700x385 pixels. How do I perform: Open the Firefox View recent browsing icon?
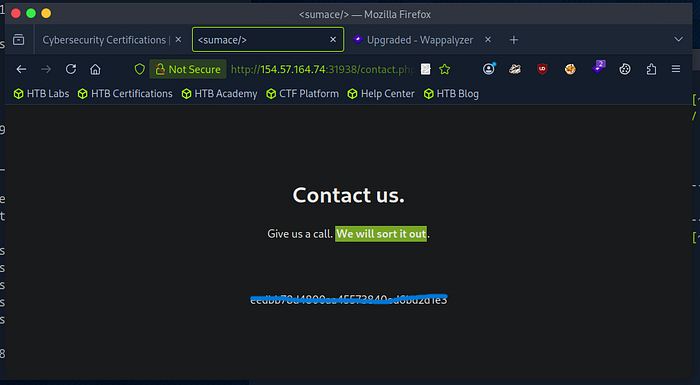pyautogui.click(x=19, y=40)
